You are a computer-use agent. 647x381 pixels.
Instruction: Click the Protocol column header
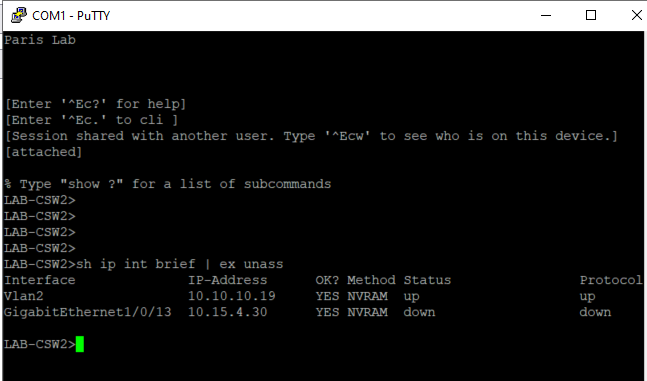point(611,280)
